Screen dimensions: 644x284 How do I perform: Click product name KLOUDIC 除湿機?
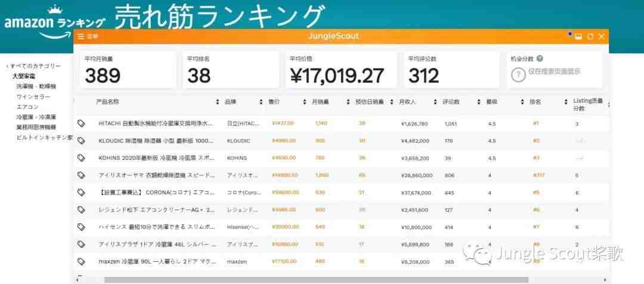156,141
